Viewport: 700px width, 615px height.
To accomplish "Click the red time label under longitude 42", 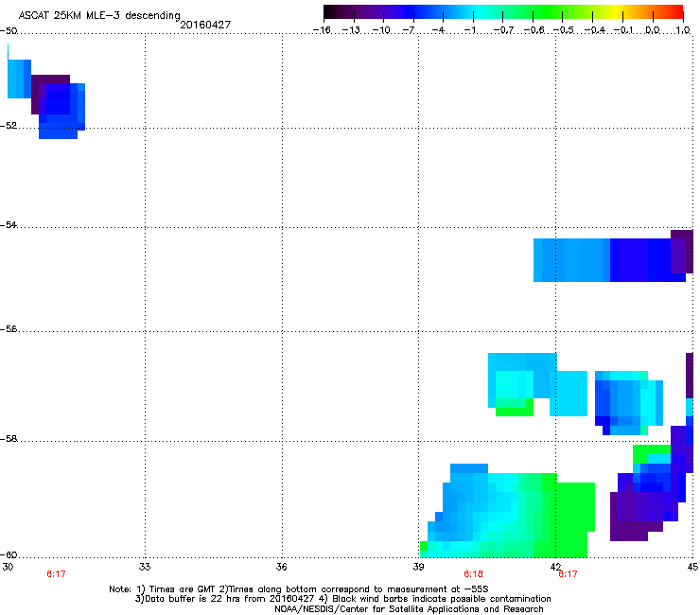I will coord(568,574).
